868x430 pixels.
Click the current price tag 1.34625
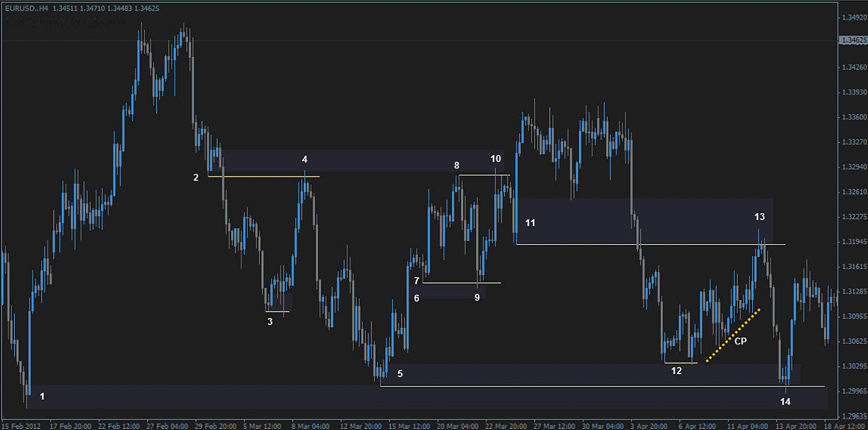point(853,40)
